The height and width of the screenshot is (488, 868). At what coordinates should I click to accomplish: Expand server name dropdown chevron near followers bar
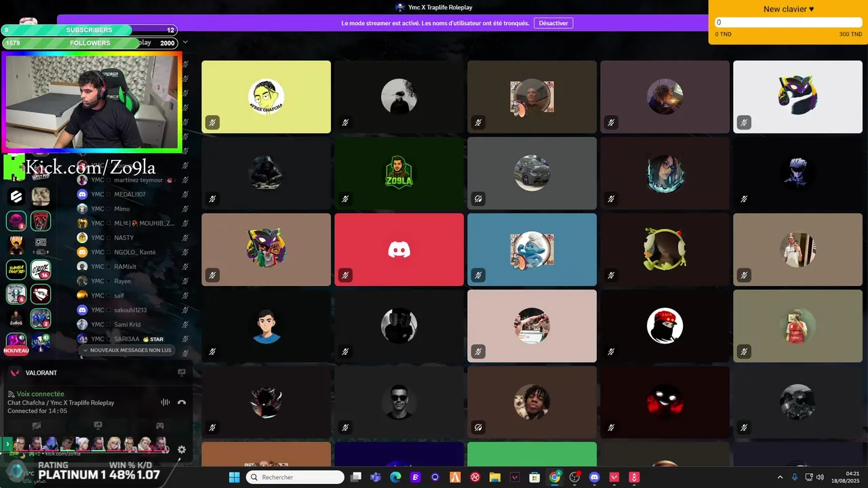point(185,42)
